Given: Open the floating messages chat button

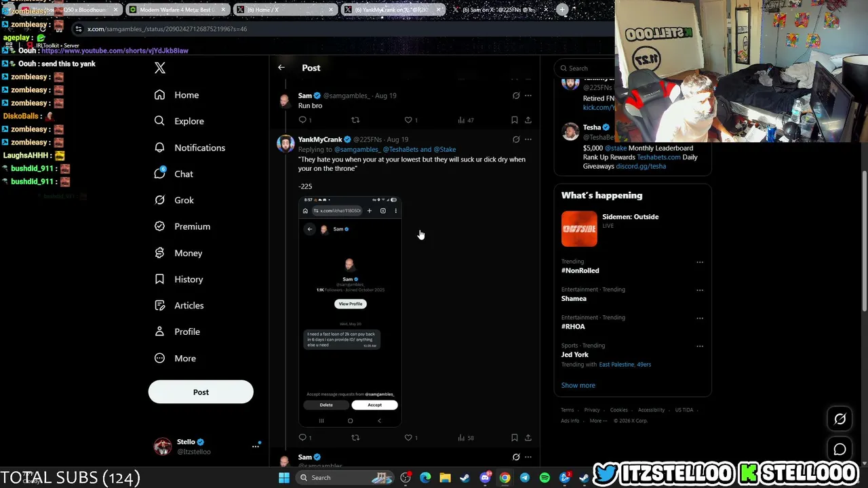Looking at the screenshot, I should (x=840, y=449).
